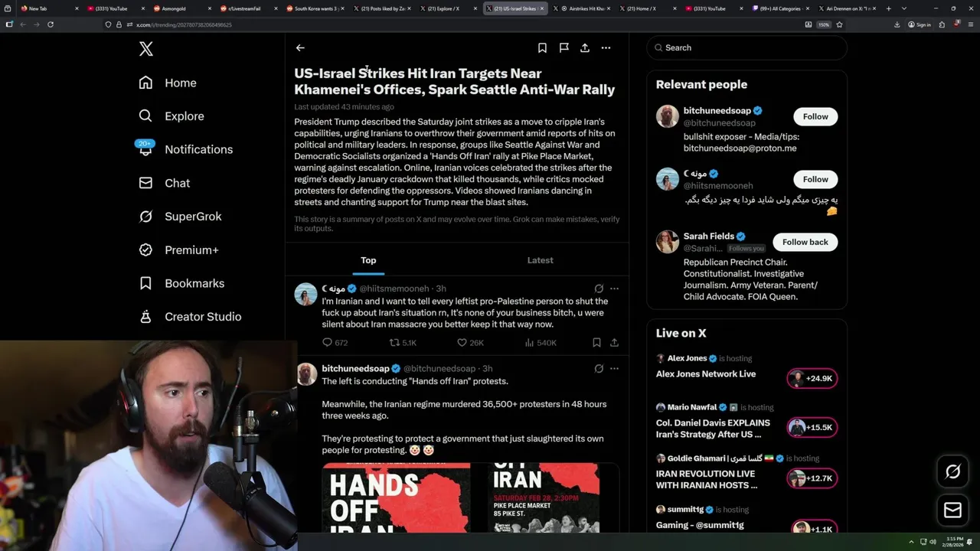This screenshot has height=551, width=980.
Task: Open bitchuneedsoap's avatar in the feed
Action: click(306, 373)
